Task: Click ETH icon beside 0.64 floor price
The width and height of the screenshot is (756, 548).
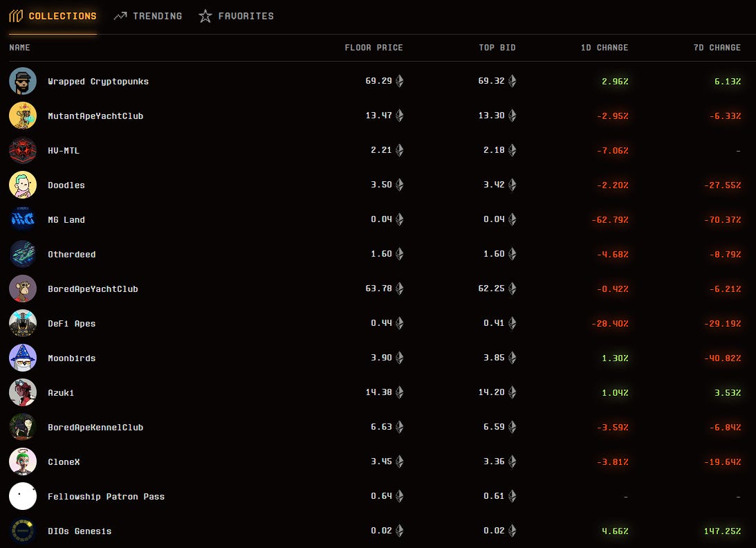Action: click(x=399, y=496)
